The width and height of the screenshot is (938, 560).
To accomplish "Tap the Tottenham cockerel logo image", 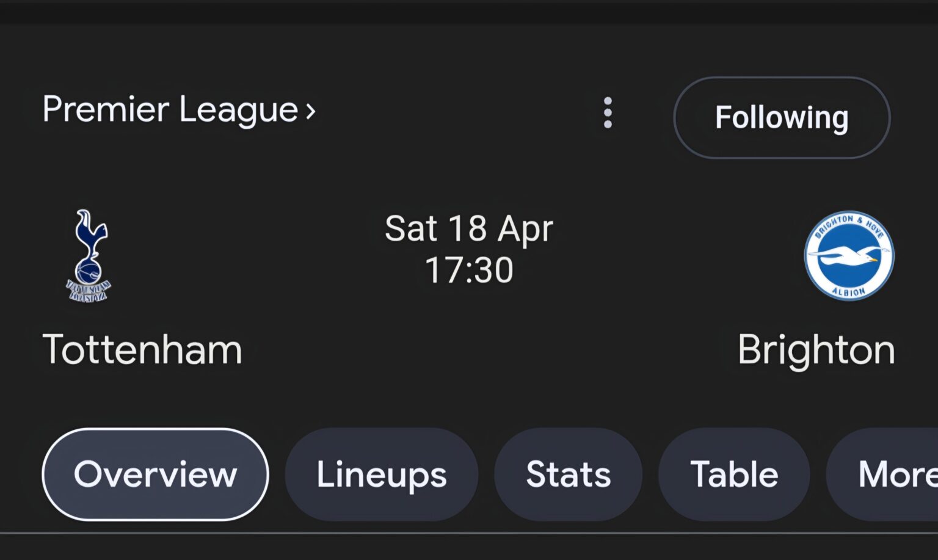I will coord(87,256).
